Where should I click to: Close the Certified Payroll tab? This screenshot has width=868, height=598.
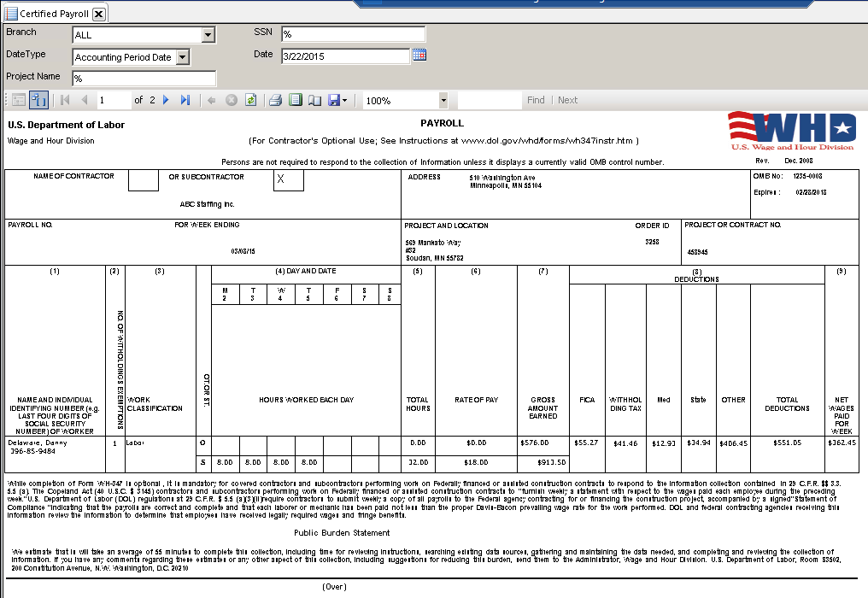(98, 15)
